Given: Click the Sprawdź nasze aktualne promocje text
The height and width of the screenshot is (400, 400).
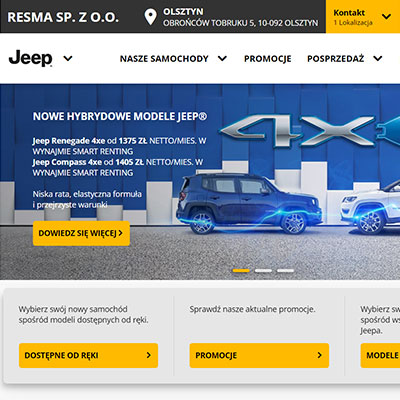Looking at the screenshot, I should click(x=252, y=309).
